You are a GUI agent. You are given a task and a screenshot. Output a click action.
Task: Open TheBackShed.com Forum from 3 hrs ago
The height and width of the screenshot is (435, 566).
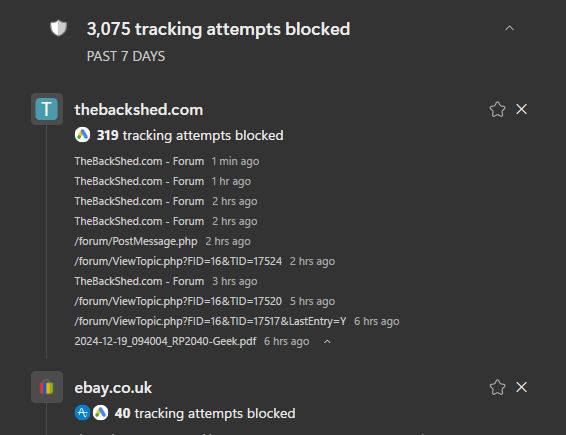click(x=139, y=281)
